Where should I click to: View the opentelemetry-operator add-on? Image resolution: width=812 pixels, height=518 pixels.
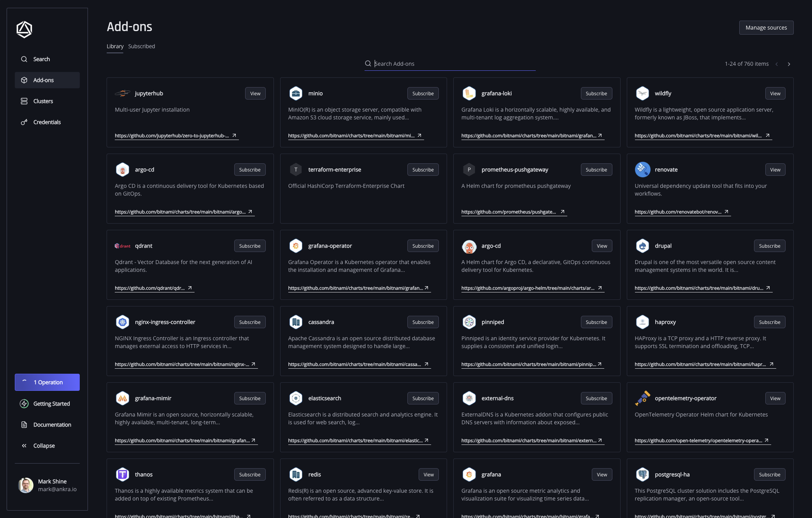tap(775, 398)
